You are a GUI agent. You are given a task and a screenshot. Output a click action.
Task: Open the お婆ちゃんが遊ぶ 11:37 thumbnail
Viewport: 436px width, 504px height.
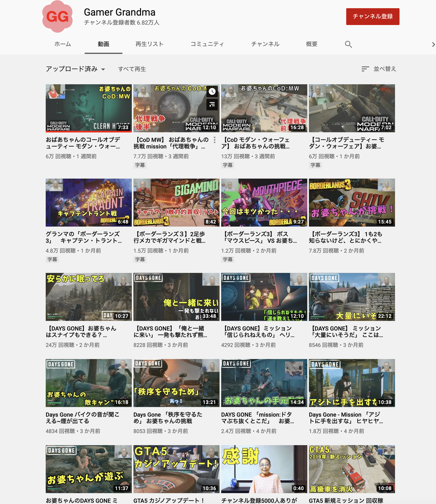(x=89, y=469)
